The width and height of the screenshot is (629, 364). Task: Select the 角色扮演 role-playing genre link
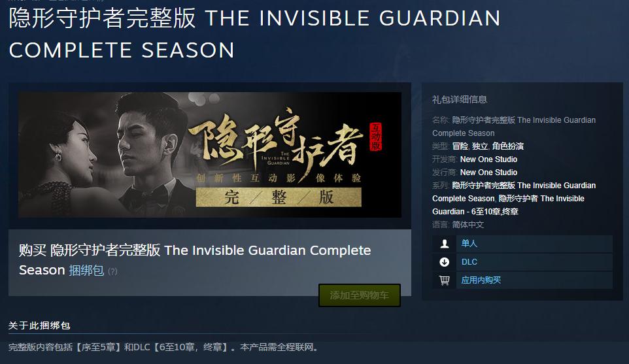[x=508, y=146]
